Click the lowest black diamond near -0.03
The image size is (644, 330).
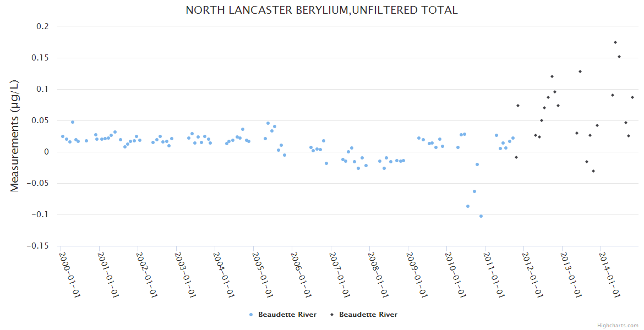(593, 171)
